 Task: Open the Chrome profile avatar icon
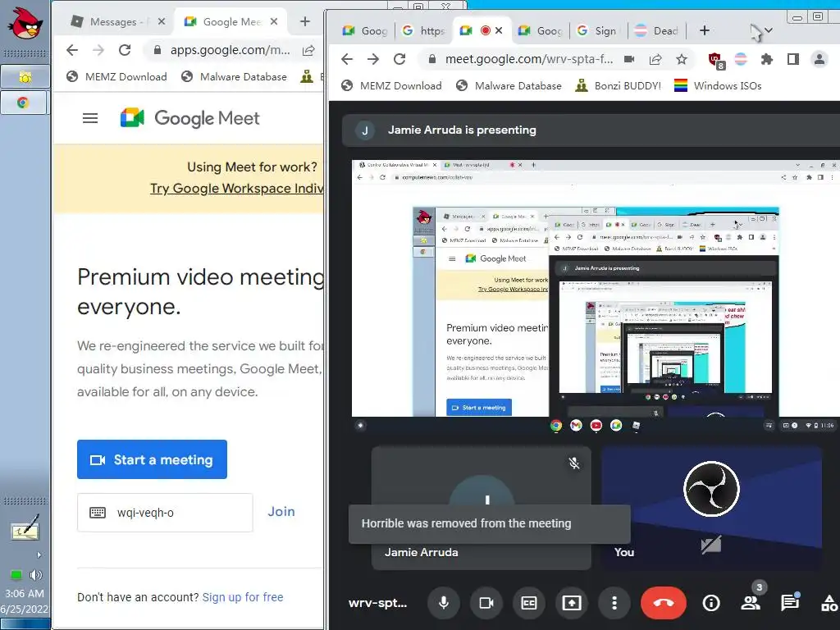pos(819,59)
